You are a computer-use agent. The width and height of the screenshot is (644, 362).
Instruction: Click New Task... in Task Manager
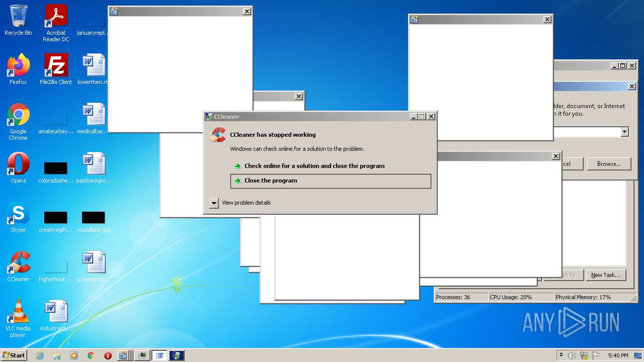(606, 275)
